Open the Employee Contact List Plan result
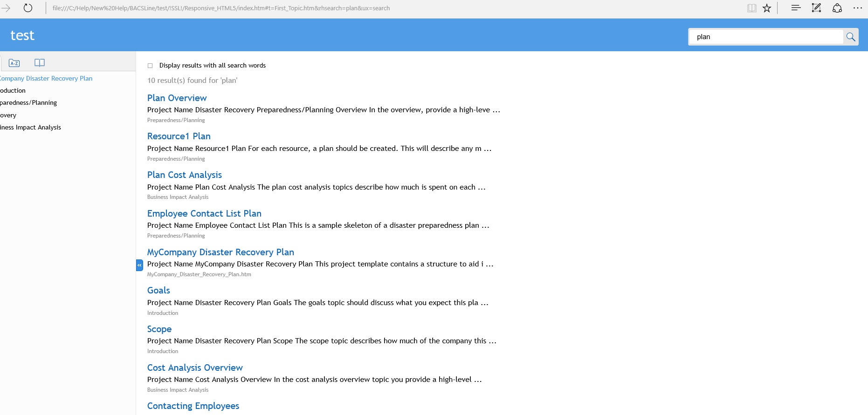 204,213
